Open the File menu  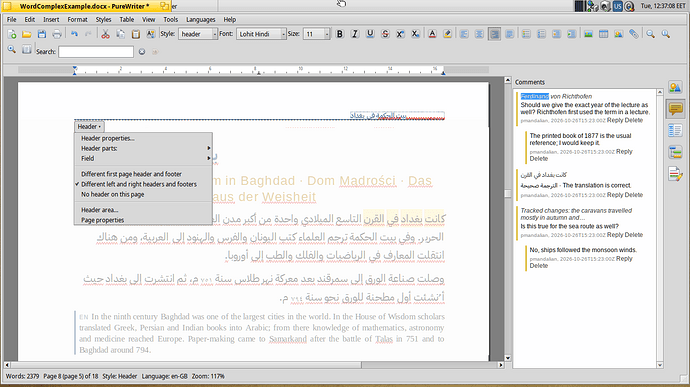pyautogui.click(x=11, y=19)
